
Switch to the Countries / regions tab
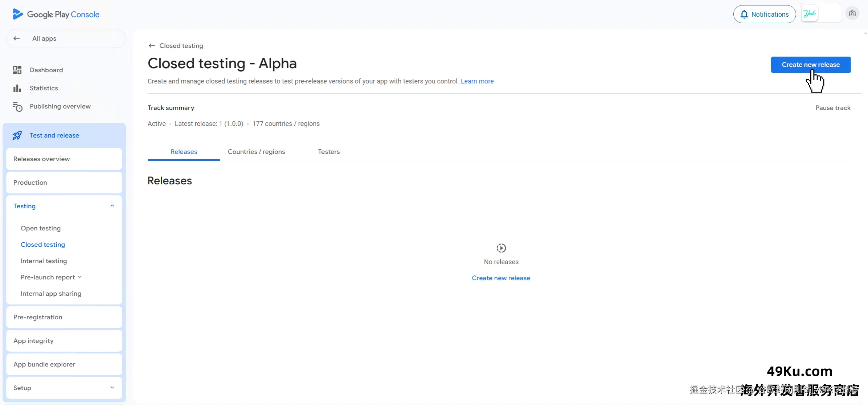click(256, 152)
